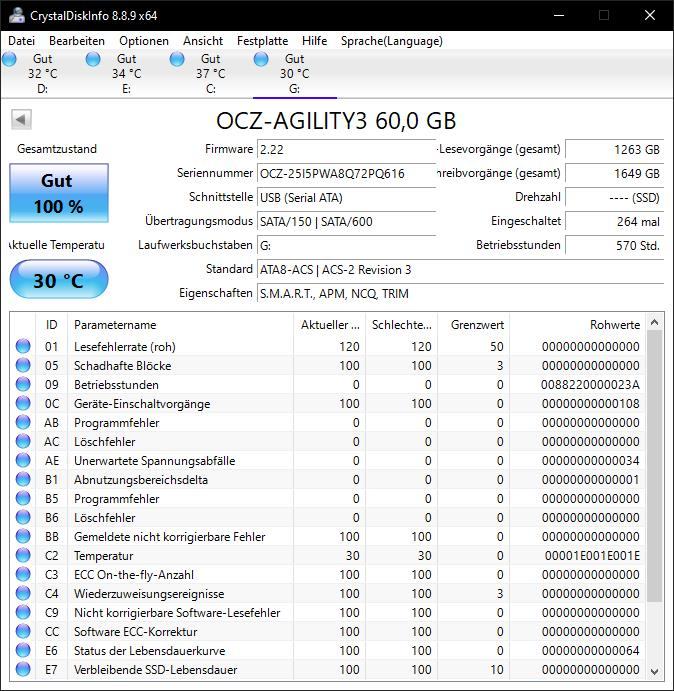Screen dimensions: 674x691
Task: Go to previous disk with left arrow
Action: click(21, 119)
